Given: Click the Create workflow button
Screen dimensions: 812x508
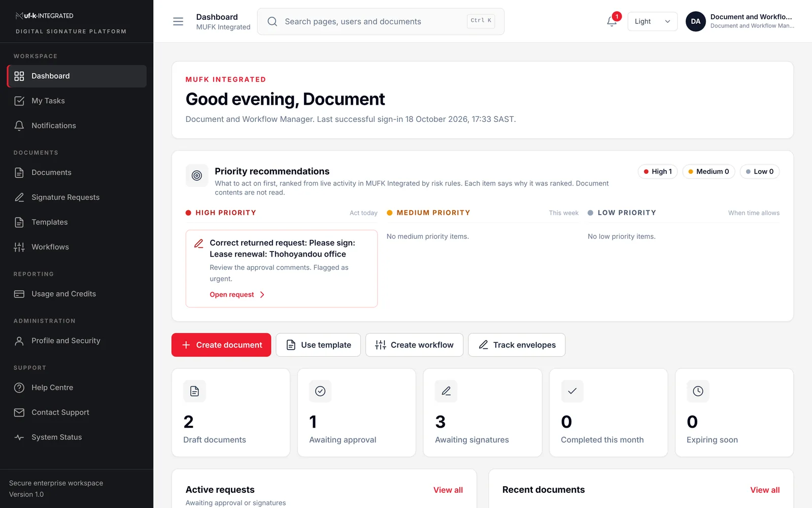Looking at the screenshot, I should [414, 345].
